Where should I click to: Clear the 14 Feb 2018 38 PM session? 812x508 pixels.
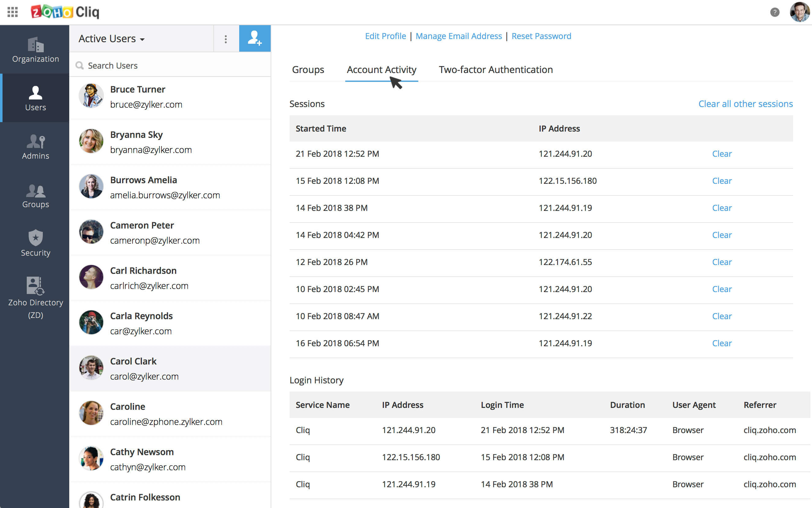point(722,208)
